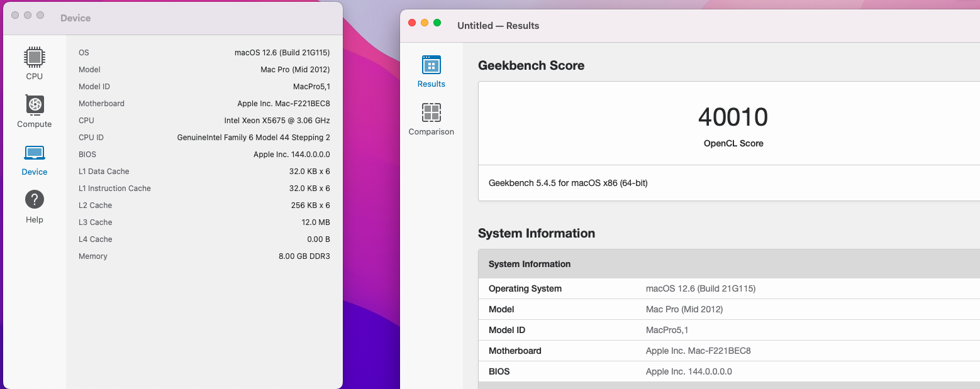Click the L3 Cache 12.0 MB value
The width and height of the screenshot is (980, 389).
click(316, 222)
